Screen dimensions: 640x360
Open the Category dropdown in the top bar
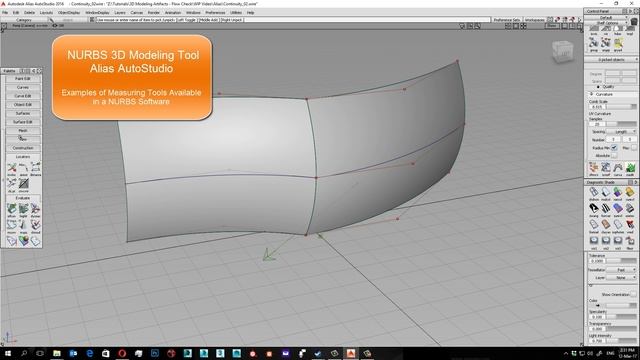tap(24, 20)
